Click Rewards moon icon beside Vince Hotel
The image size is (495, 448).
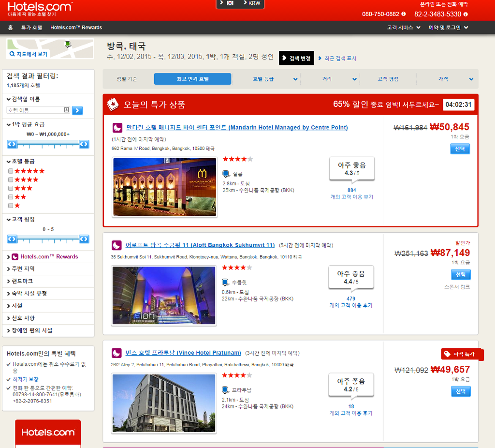coord(116,353)
